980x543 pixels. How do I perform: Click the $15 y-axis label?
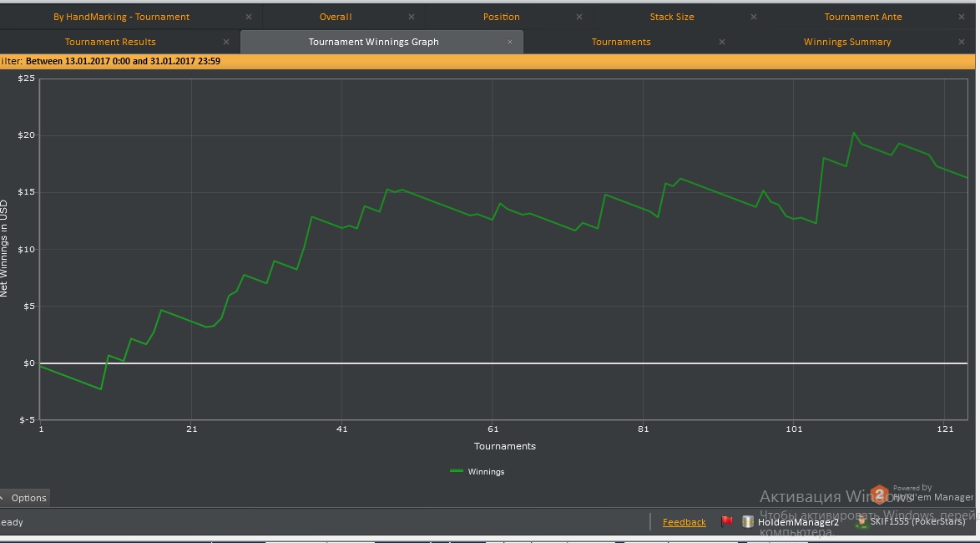tap(26, 192)
